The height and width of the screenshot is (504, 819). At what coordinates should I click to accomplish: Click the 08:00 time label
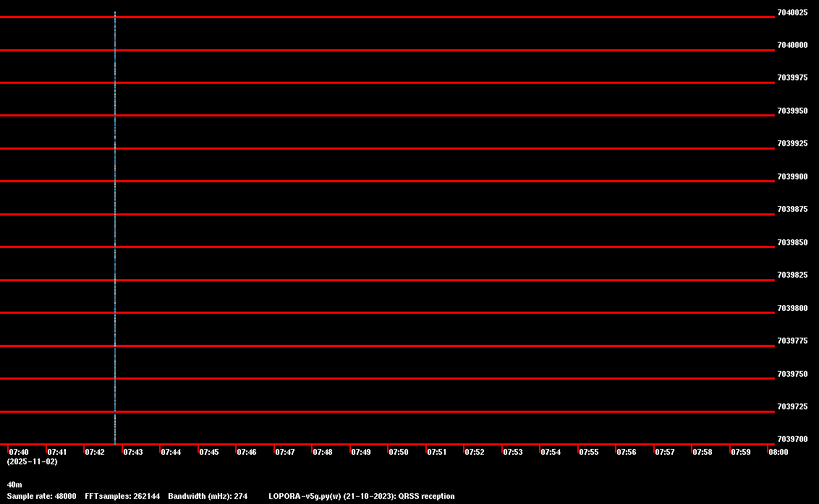click(x=778, y=452)
